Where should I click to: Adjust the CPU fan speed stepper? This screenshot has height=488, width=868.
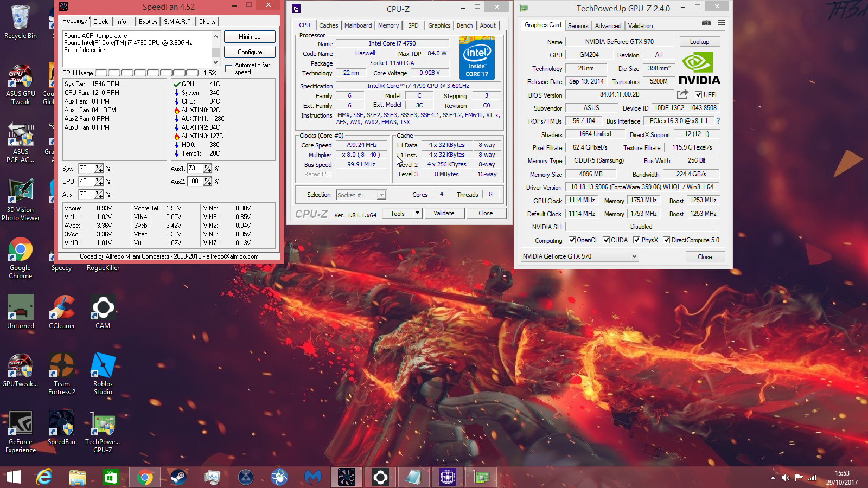pyautogui.click(x=99, y=181)
